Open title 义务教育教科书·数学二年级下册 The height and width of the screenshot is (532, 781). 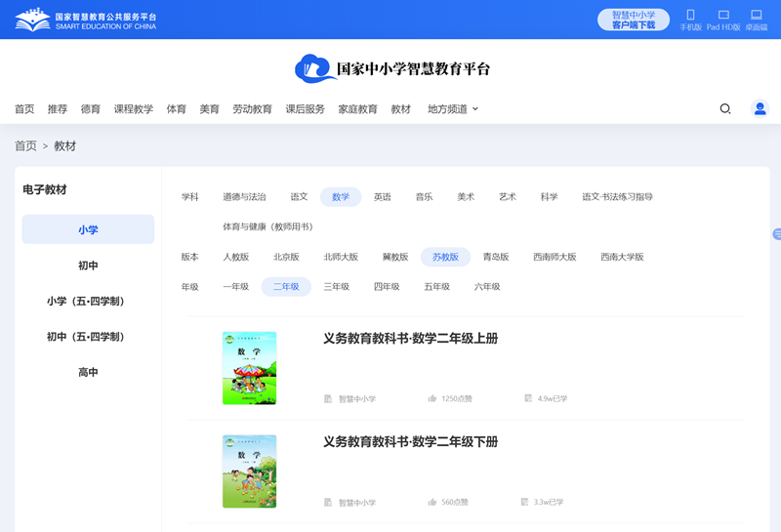click(410, 442)
